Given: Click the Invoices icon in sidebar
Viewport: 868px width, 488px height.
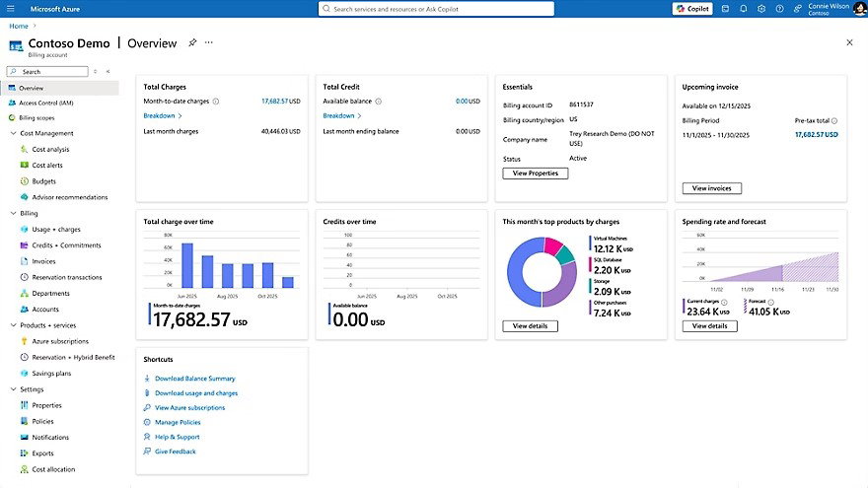Looking at the screenshot, I should click(x=25, y=261).
